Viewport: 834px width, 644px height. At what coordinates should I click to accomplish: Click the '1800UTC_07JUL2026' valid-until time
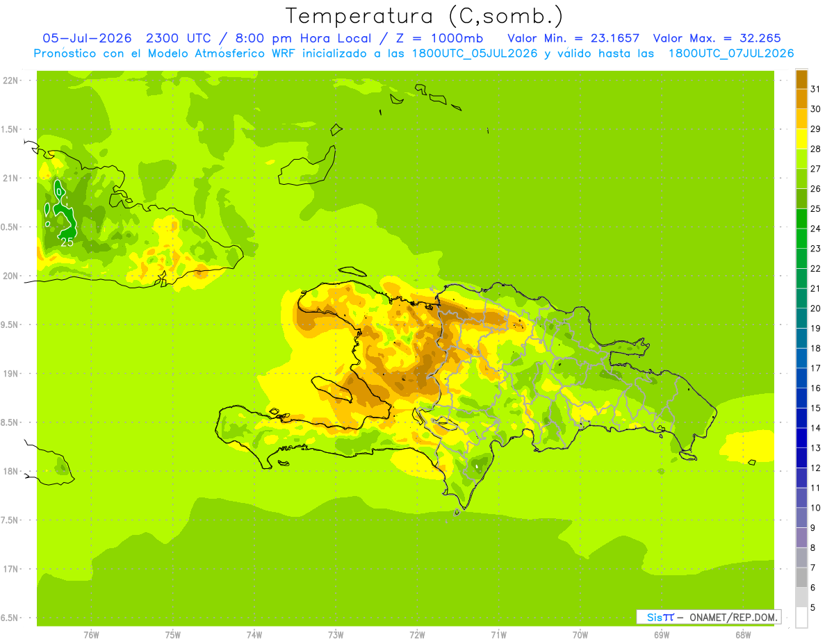731,53
